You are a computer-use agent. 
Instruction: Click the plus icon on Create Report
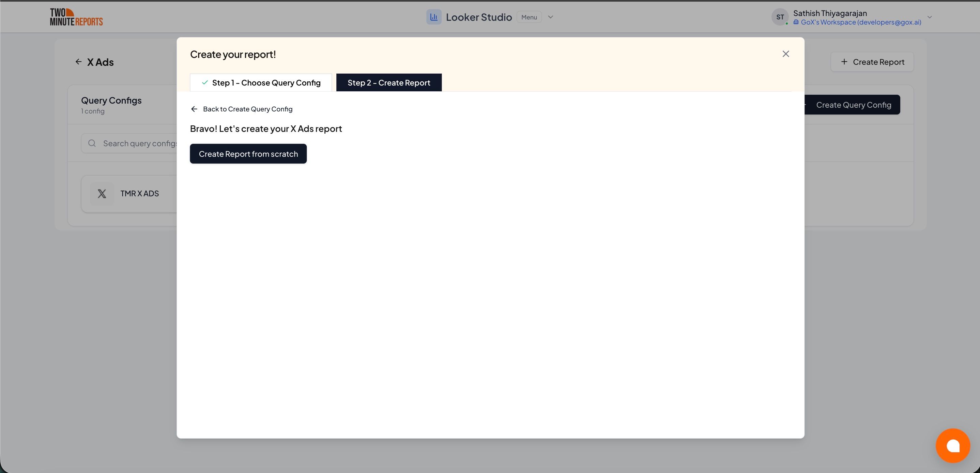(x=844, y=61)
